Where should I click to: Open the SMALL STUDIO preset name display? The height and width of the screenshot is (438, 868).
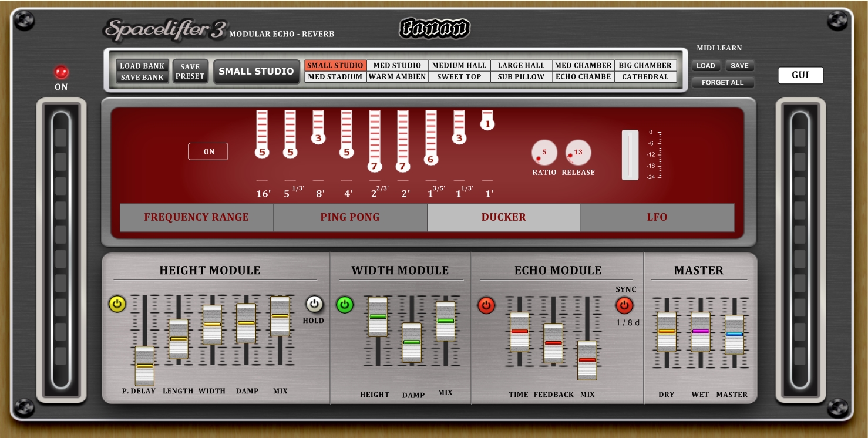tap(256, 71)
